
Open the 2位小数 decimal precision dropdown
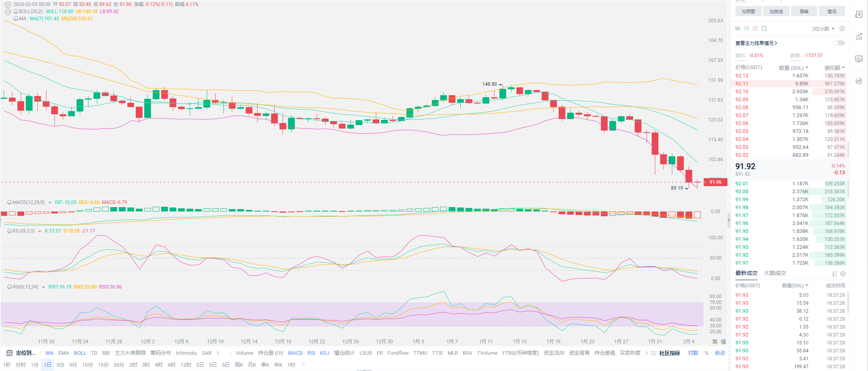(823, 29)
